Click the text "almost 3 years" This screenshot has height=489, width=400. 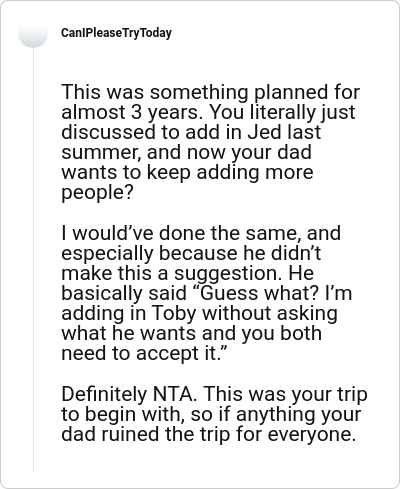132,112
